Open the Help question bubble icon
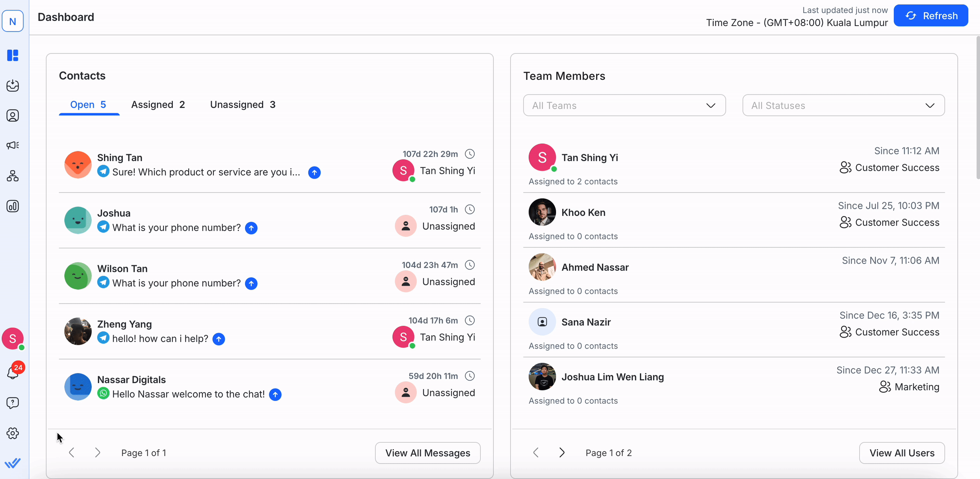980x479 pixels. pyautogui.click(x=13, y=402)
